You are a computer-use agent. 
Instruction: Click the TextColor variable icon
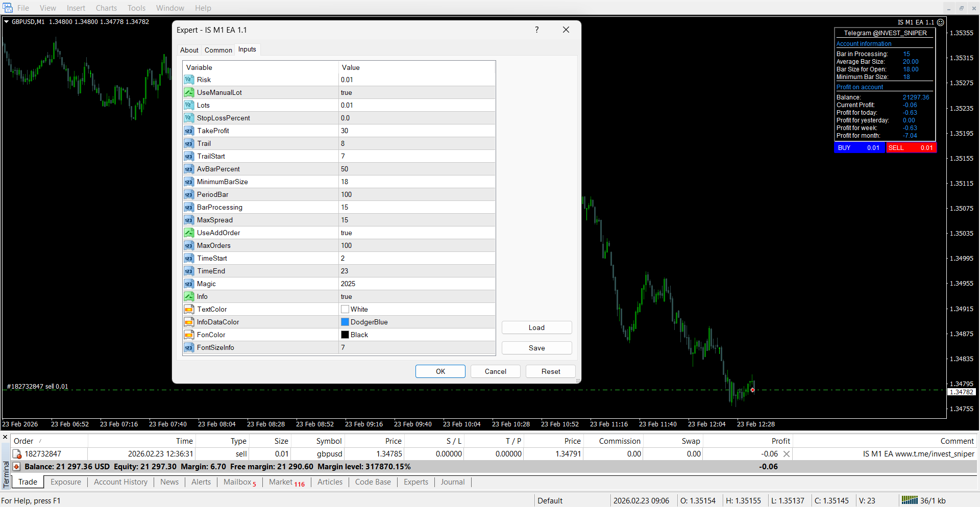189,309
